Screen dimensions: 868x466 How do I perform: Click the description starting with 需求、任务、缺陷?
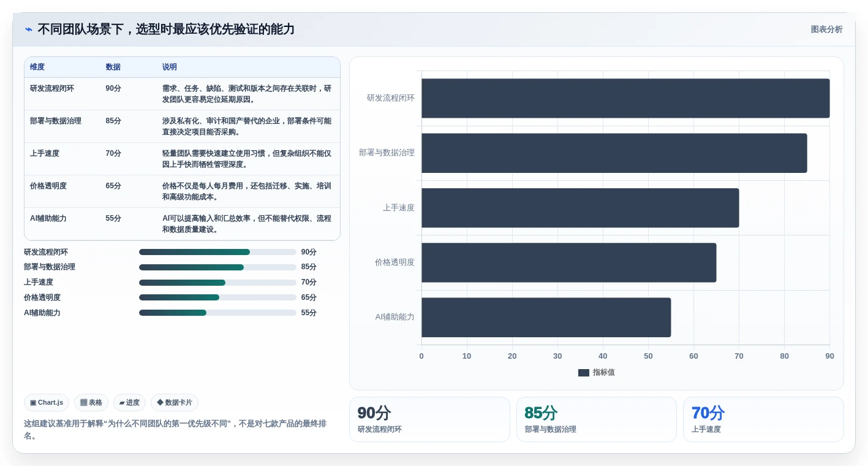(x=247, y=94)
